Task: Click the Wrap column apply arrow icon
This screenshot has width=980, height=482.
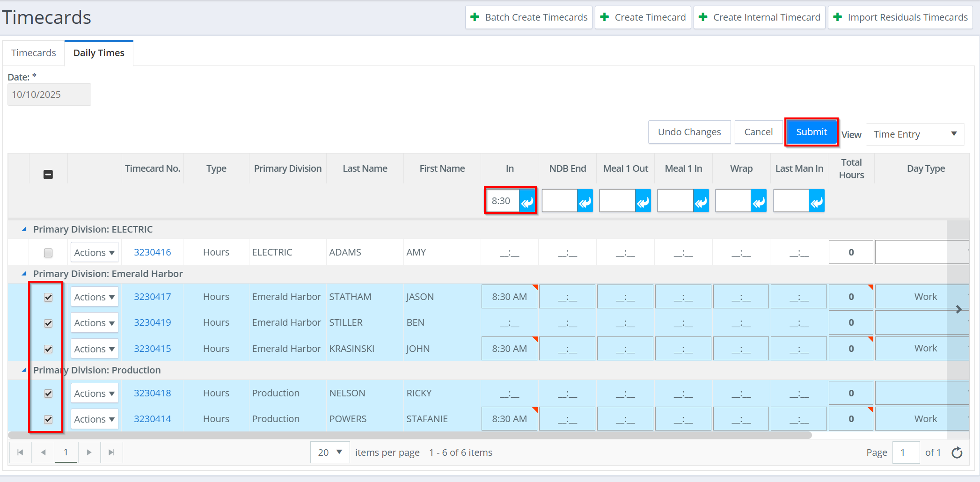Action: 759,201
